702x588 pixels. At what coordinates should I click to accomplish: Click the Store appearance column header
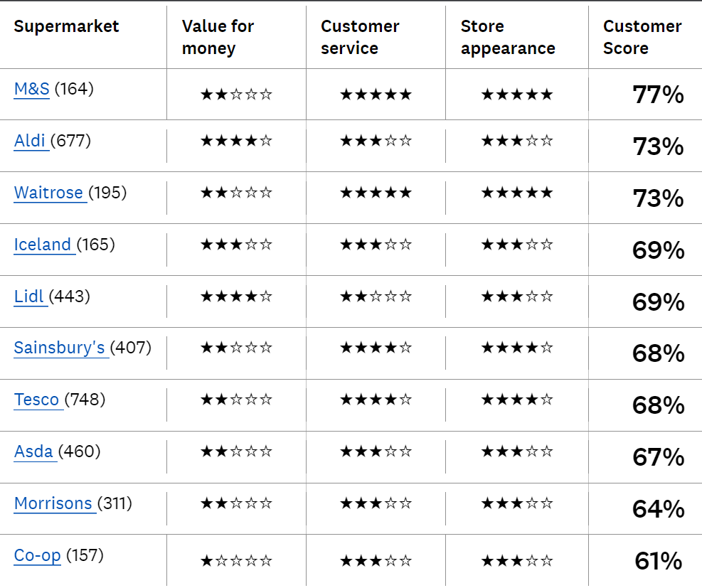(x=508, y=37)
